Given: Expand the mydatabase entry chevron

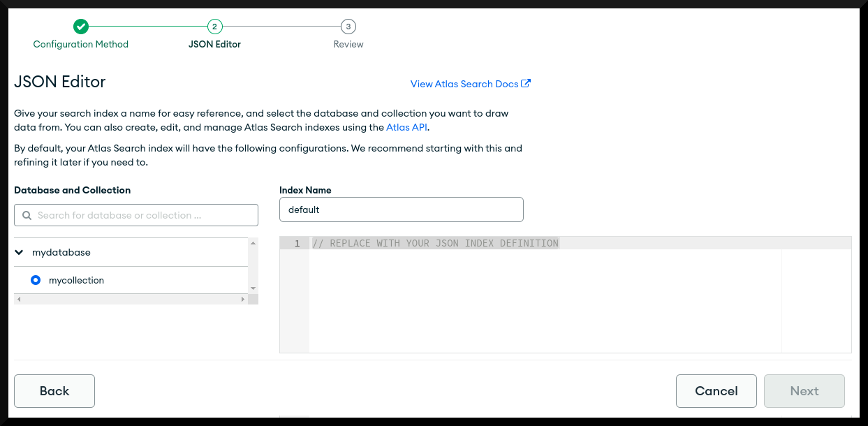Looking at the screenshot, I should 19,252.
